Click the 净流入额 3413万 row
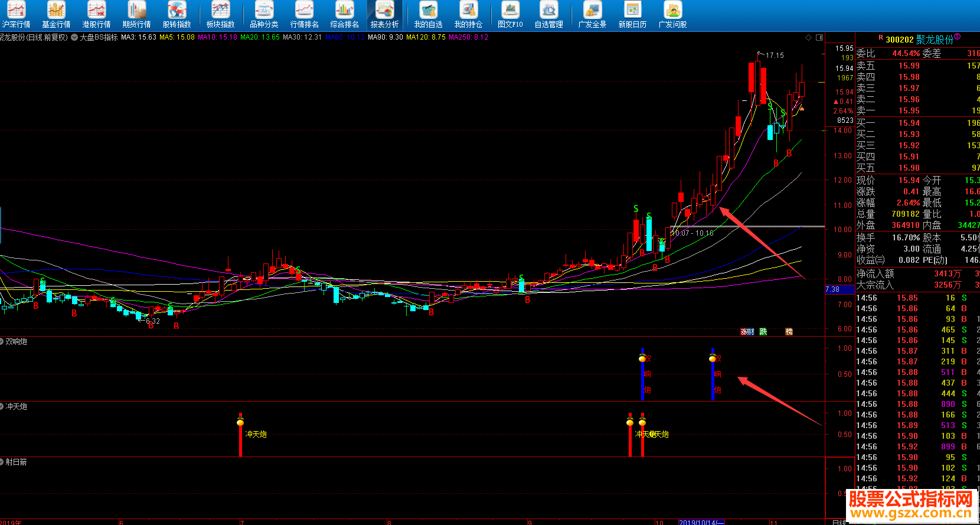Image resolution: width=980 pixels, height=525 pixels. coord(918,273)
